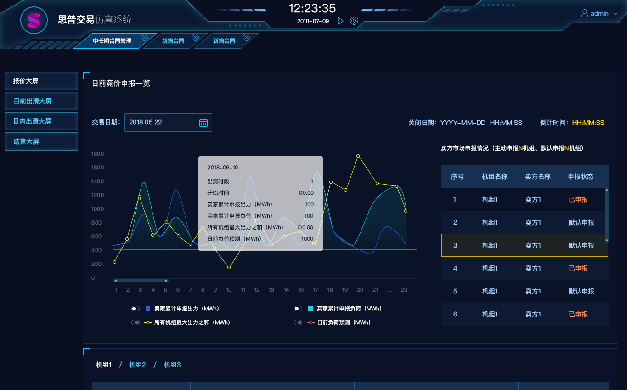Select 报价大屏 in the left sidebar
Image resolution: width=627 pixels, height=390 pixels.
pos(41,81)
